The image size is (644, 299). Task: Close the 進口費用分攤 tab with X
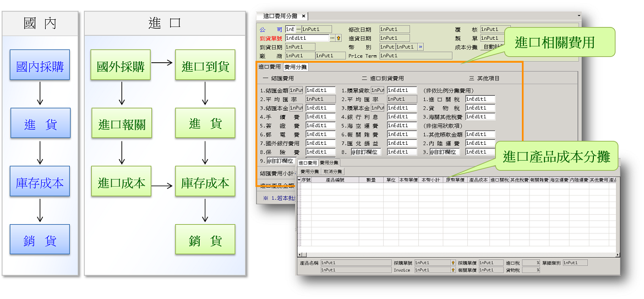point(304,16)
